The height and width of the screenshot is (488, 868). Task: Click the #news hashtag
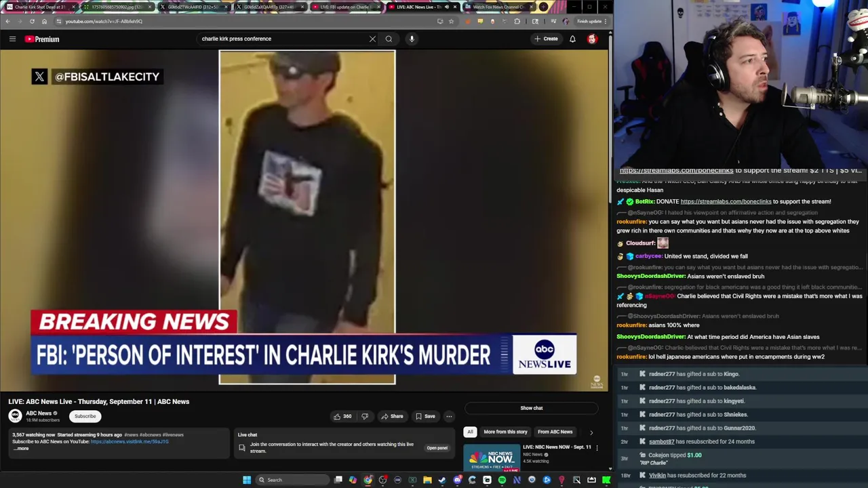[x=131, y=435]
